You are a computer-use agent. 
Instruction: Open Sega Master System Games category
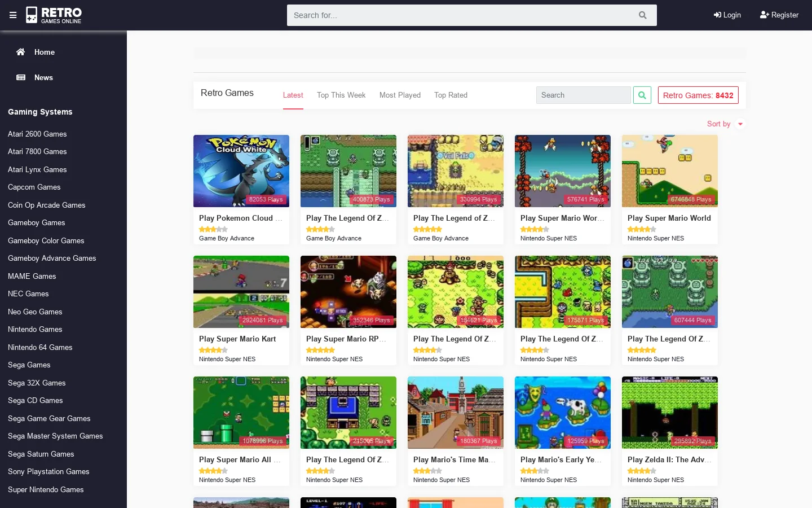[x=55, y=436]
